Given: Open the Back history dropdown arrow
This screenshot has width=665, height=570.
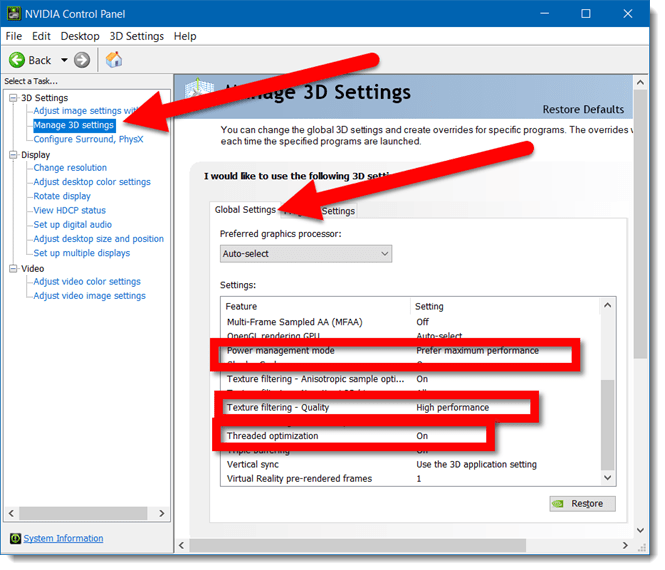Looking at the screenshot, I should [64, 60].
